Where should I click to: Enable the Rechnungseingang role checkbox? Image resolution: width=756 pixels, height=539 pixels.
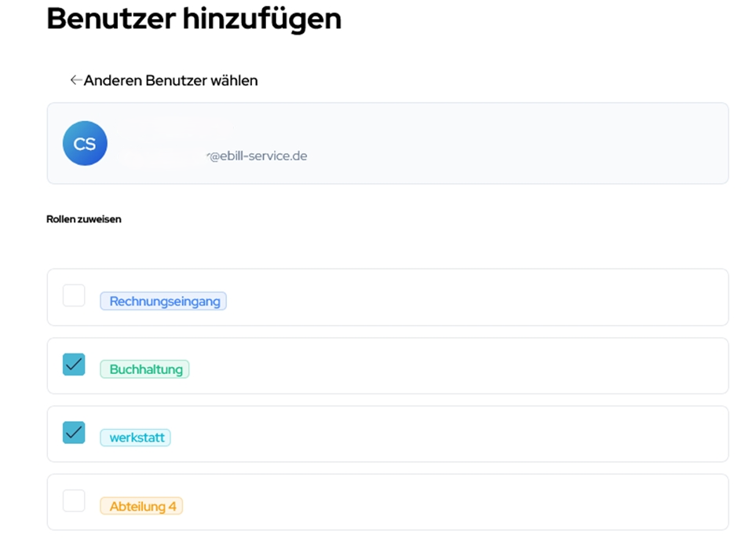(74, 295)
